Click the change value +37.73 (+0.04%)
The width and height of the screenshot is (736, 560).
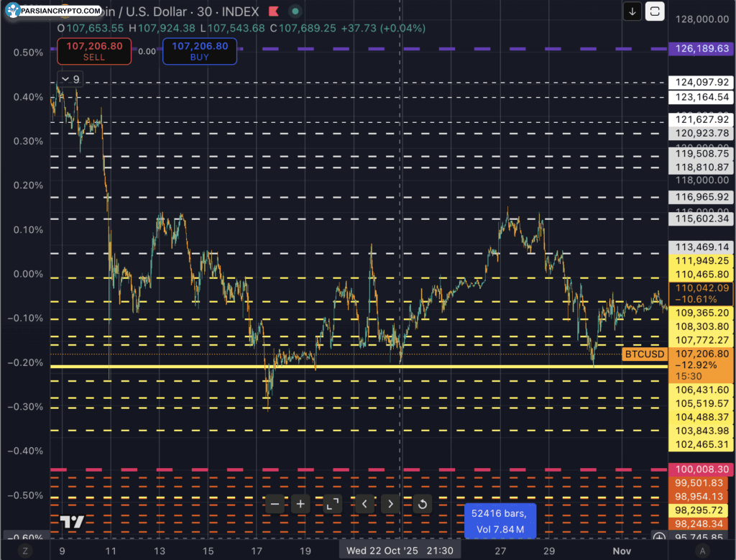pyautogui.click(x=383, y=28)
